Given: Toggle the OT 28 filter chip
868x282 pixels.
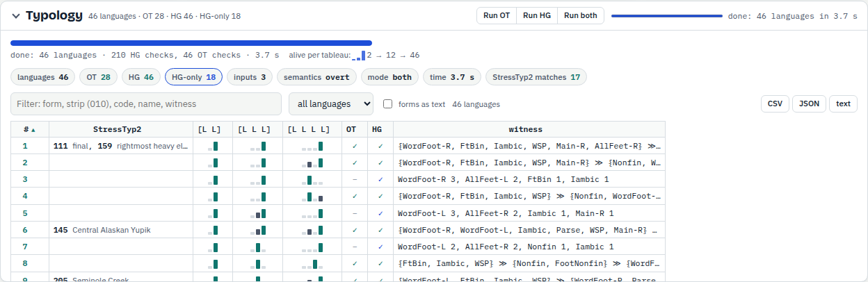Looking at the screenshot, I should tap(98, 77).
